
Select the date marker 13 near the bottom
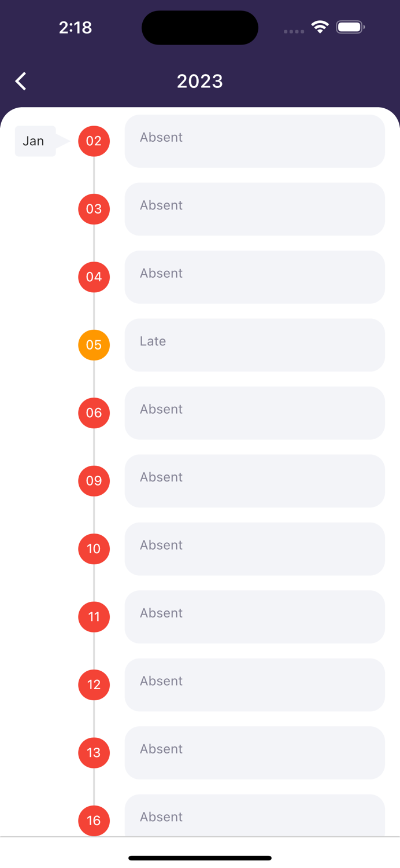(94, 753)
